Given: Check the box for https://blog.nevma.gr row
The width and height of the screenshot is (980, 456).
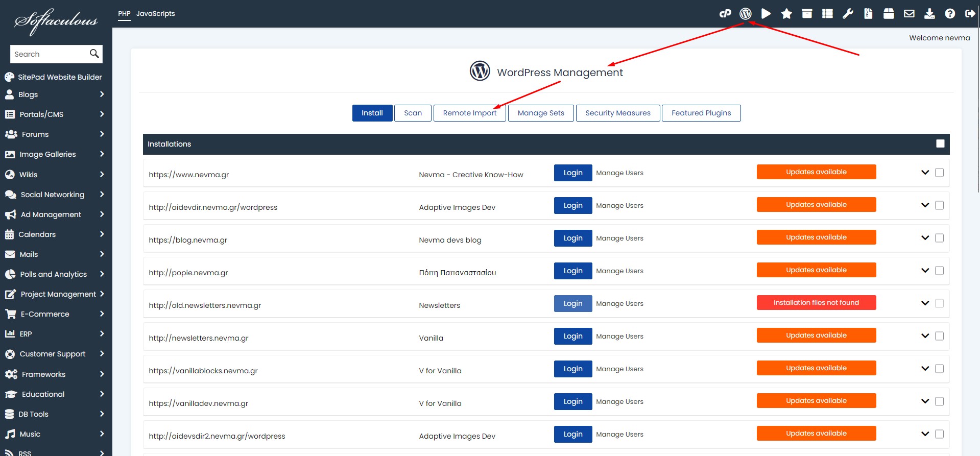Looking at the screenshot, I should [939, 238].
